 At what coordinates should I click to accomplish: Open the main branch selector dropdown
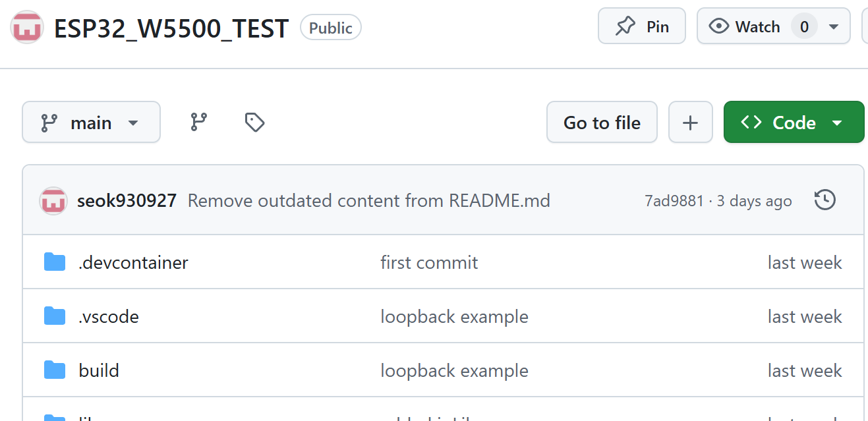point(91,123)
